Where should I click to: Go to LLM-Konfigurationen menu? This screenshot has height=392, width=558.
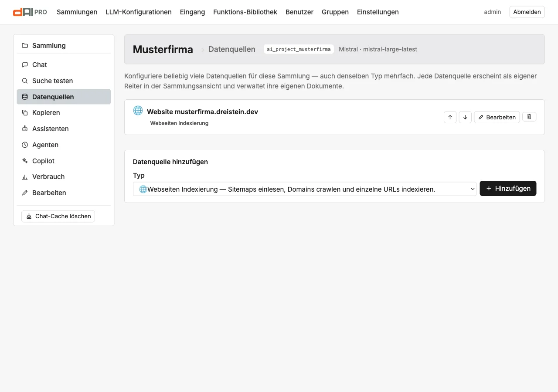click(139, 12)
